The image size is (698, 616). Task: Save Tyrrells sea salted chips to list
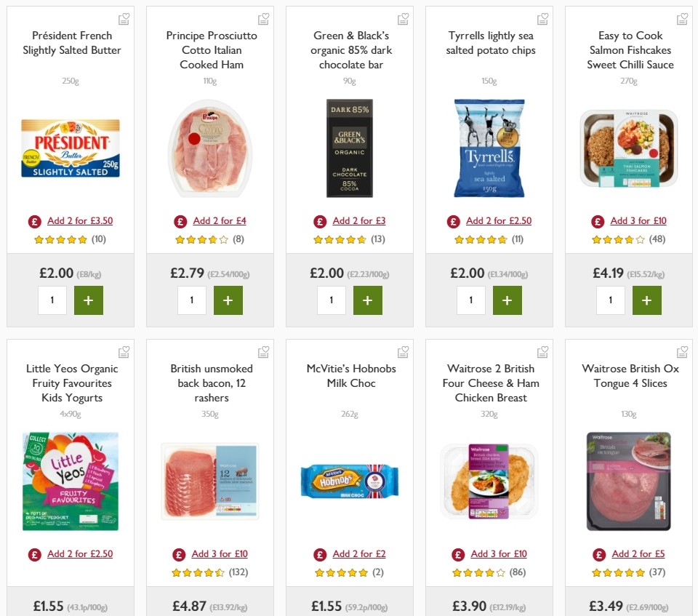(542, 18)
